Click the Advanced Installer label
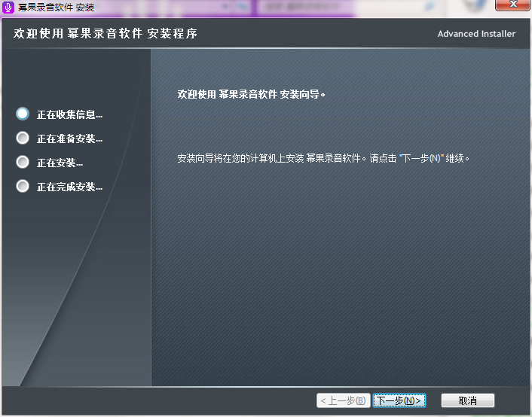The width and height of the screenshot is (532, 417). click(476, 34)
